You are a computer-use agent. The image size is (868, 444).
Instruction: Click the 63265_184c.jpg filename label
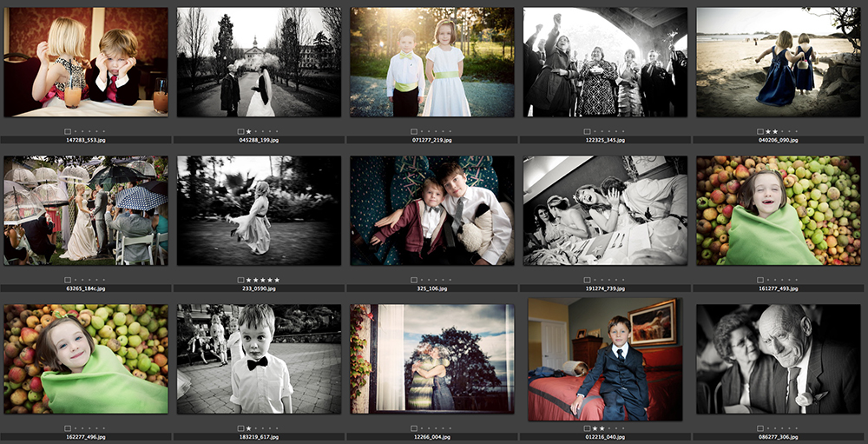click(x=86, y=288)
